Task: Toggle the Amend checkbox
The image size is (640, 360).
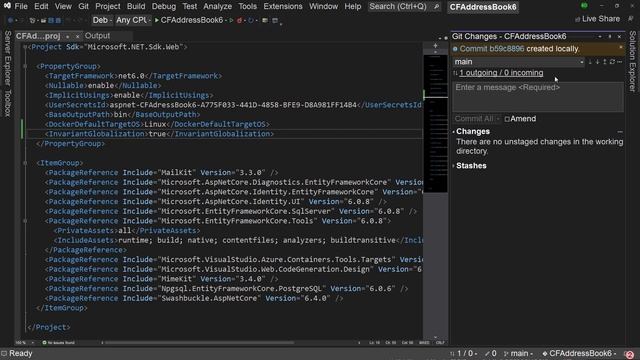Action: click(x=507, y=119)
